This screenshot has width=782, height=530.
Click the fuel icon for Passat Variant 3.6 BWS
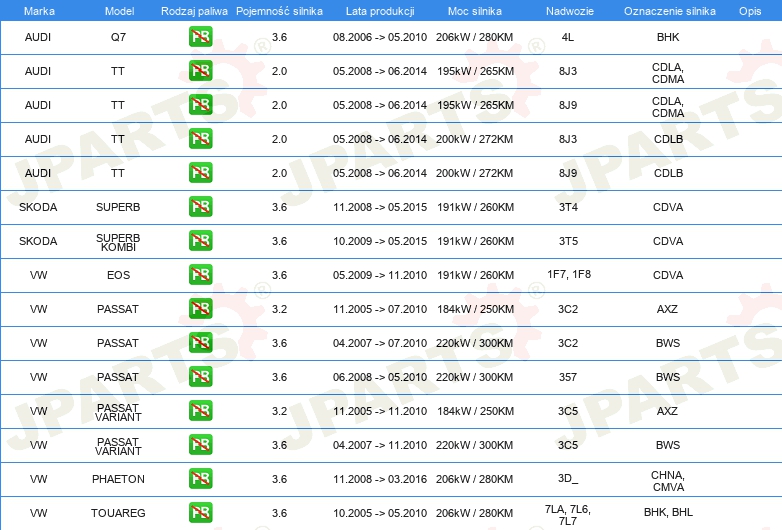point(200,444)
